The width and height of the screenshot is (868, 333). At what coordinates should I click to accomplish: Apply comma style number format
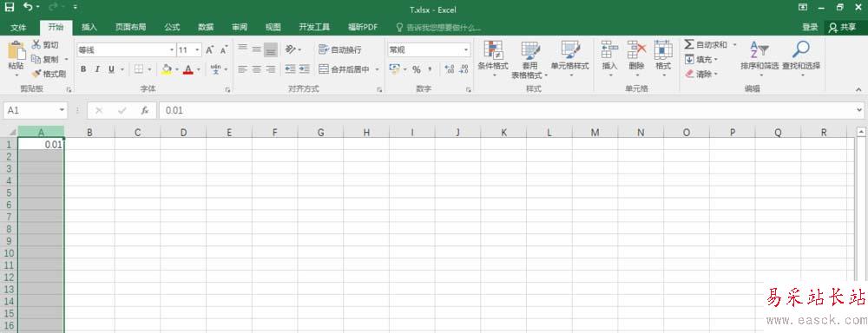coord(431,69)
